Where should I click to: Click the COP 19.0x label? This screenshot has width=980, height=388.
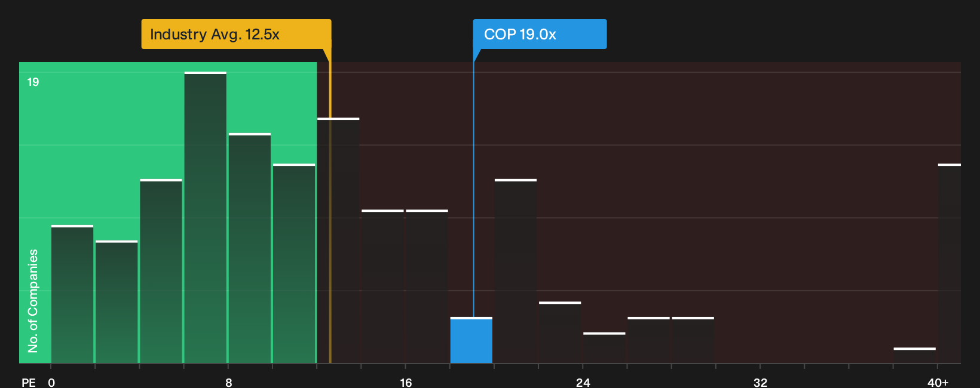(x=540, y=34)
